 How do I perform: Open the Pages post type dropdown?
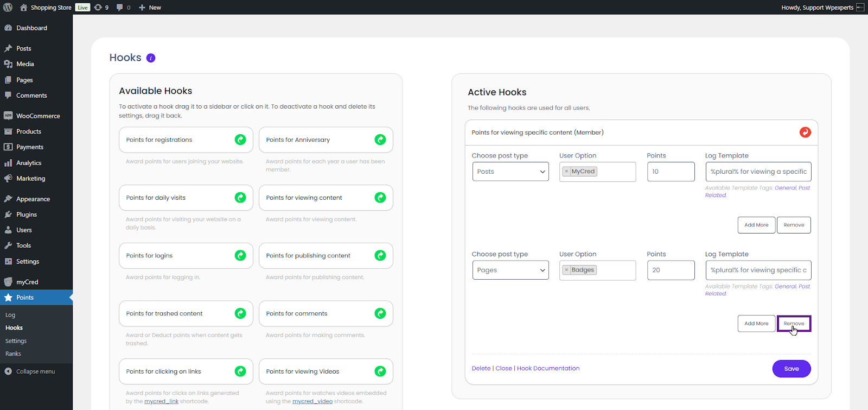click(x=510, y=270)
